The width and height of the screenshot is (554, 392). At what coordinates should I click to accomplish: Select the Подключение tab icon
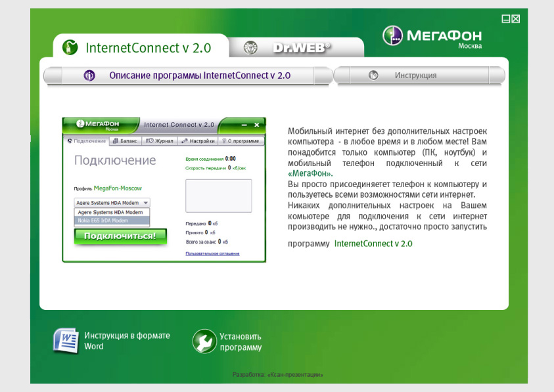[70, 141]
